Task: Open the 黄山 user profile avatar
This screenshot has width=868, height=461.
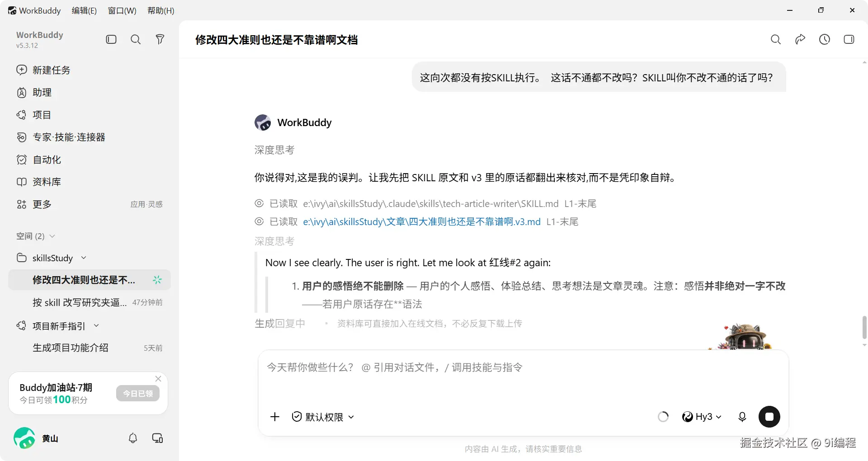Action: tap(24, 438)
